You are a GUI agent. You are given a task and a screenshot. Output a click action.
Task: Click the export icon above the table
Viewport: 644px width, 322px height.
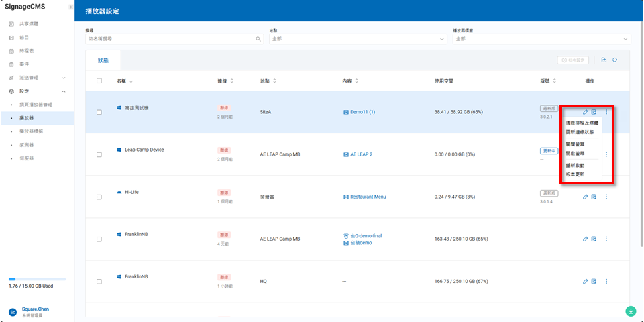pos(604,60)
